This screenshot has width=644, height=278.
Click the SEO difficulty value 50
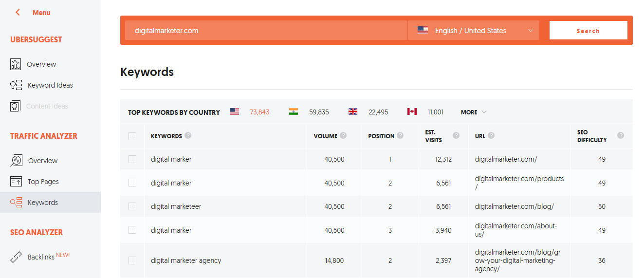(x=602, y=206)
